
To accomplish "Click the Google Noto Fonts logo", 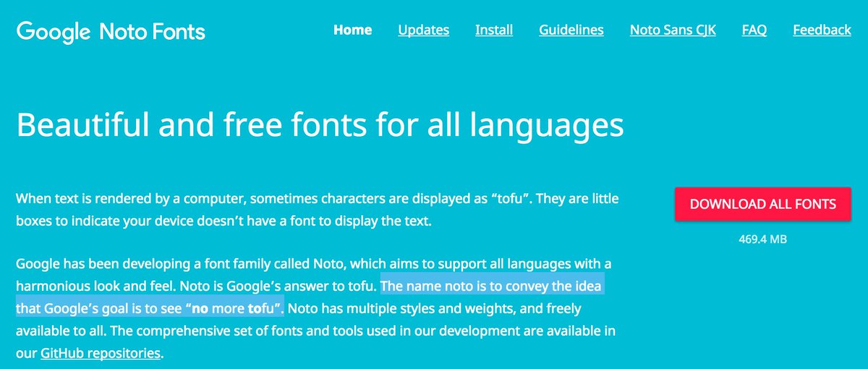I will [x=111, y=31].
